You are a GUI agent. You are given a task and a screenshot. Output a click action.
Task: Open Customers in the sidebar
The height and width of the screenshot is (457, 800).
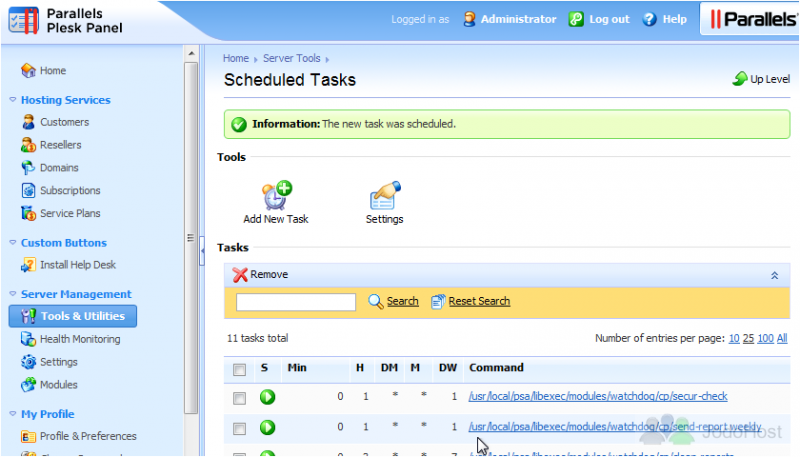tap(64, 122)
